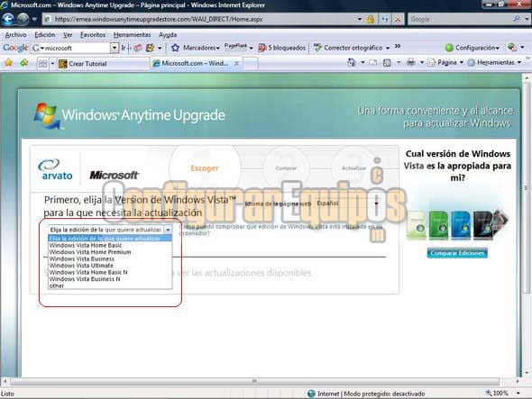Click the Google search box in IE
Viewport: 532px width, 399px height.
(460, 19)
